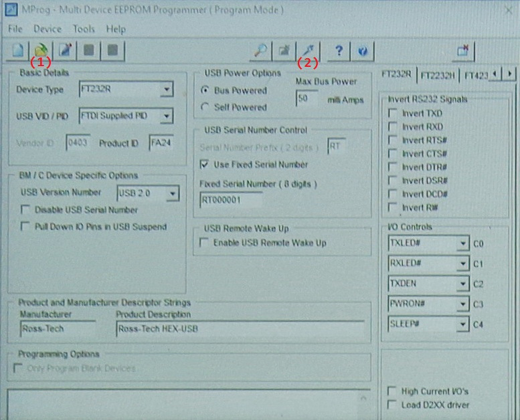Click the Fixed Serial Number field RT000001
The image size is (520, 420).
(x=231, y=200)
